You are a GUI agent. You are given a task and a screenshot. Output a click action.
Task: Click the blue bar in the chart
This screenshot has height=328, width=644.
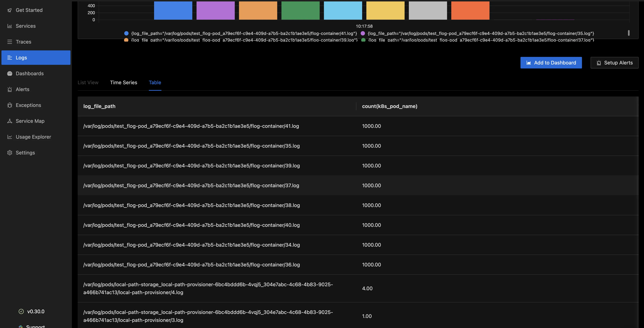click(173, 10)
